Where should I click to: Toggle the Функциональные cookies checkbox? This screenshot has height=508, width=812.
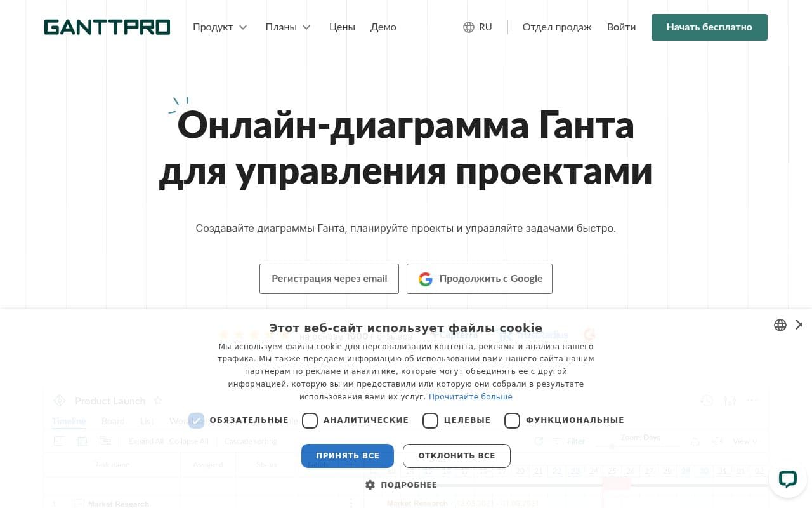tap(512, 420)
